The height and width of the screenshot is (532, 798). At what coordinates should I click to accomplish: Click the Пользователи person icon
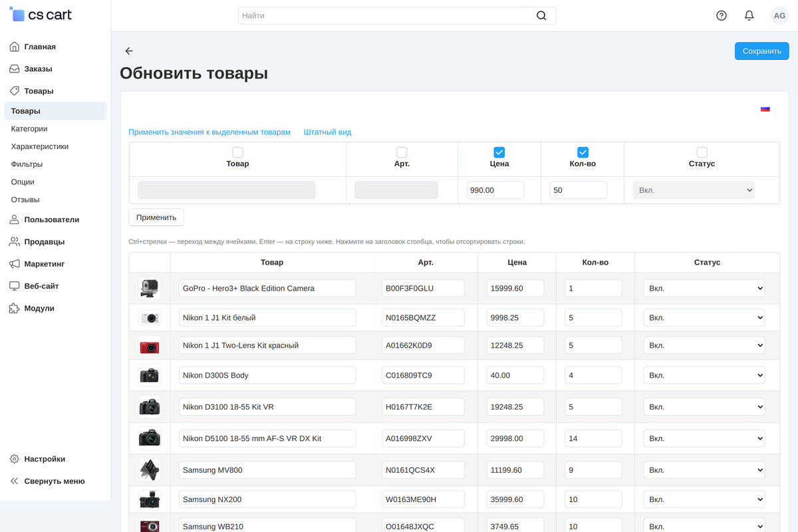click(15, 220)
